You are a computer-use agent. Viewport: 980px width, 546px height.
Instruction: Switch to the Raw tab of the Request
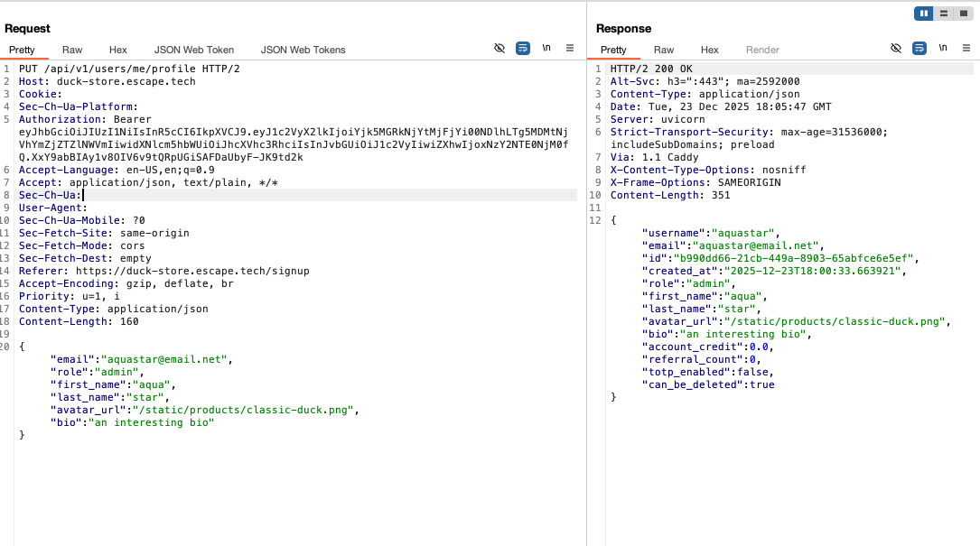[x=71, y=50]
